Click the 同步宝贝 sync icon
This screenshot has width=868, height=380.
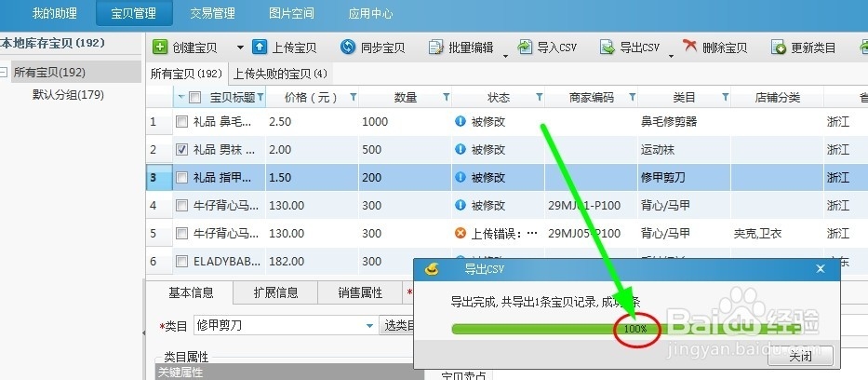[348, 47]
